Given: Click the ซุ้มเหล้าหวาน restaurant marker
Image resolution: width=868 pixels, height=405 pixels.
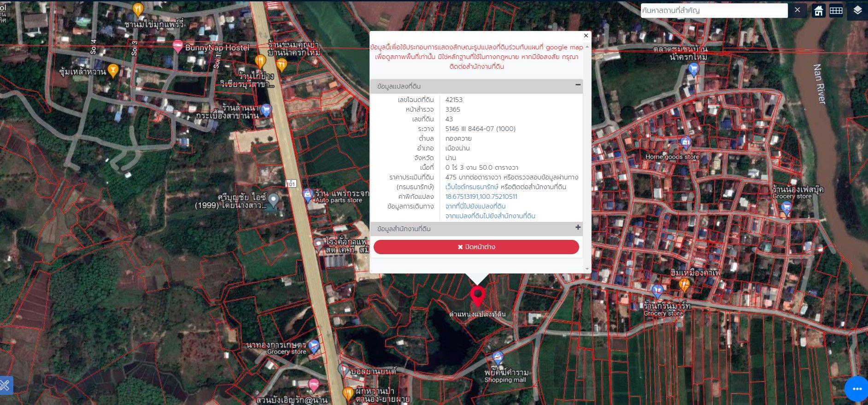Looking at the screenshot, I should (x=113, y=71).
